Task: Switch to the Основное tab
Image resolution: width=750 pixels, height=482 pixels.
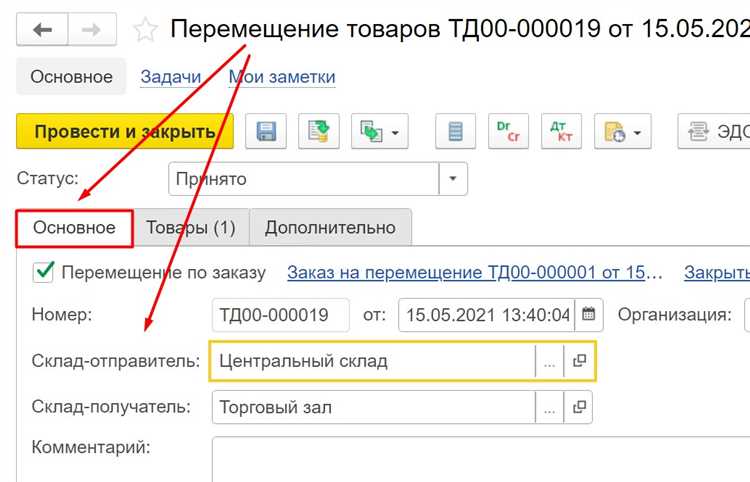Action: click(x=74, y=228)
